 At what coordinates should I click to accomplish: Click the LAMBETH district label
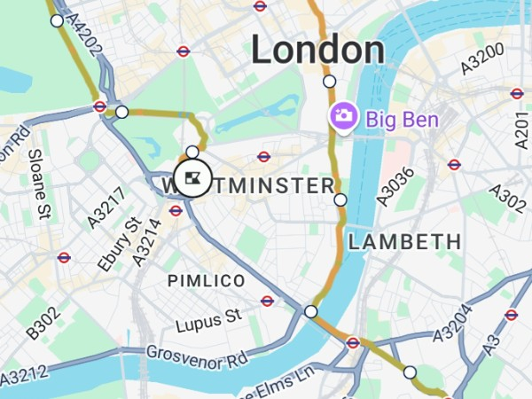[x=405, y=242]
